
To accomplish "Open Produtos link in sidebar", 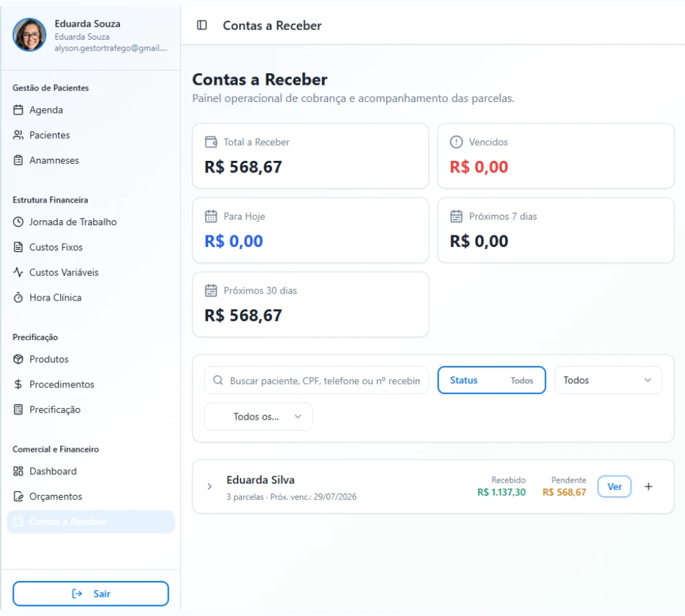I will tap(90, 359).
